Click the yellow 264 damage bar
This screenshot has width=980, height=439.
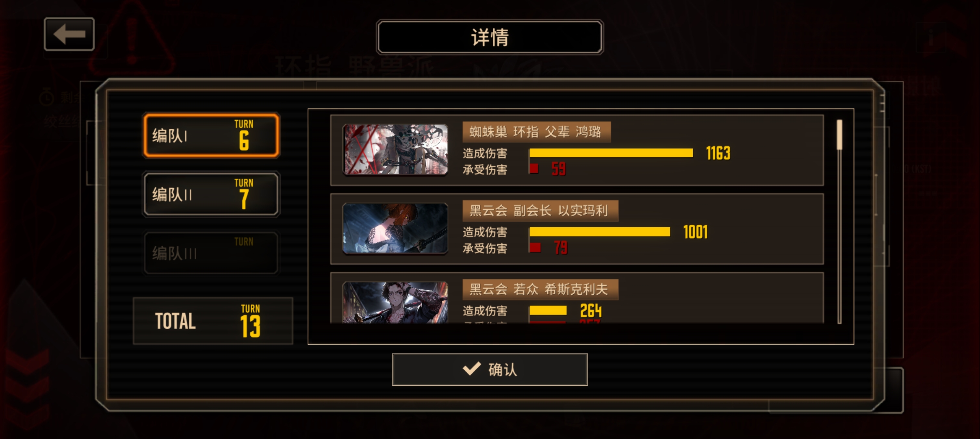tap(548, 311)
